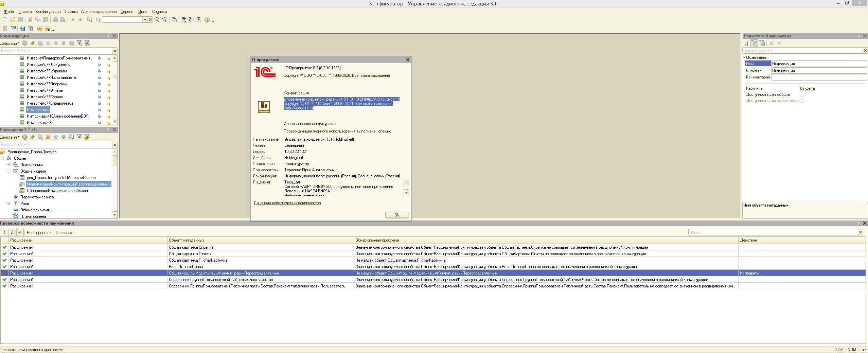This screenshot has height=353, width=868.
Task: Open 'Действия' dropdown in Расширение1 panel
Action: pyautogui.click(x=10, y=137)
